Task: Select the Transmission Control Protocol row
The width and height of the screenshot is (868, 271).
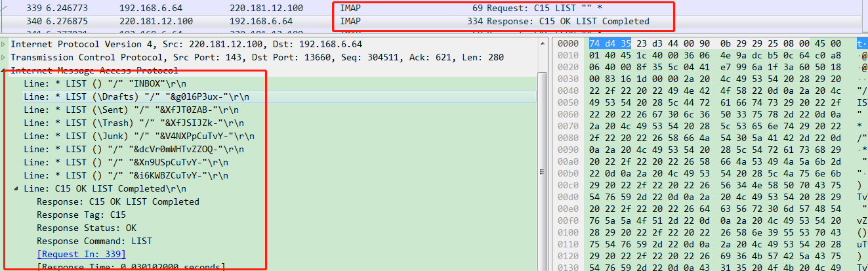Action: coord(269,57)
